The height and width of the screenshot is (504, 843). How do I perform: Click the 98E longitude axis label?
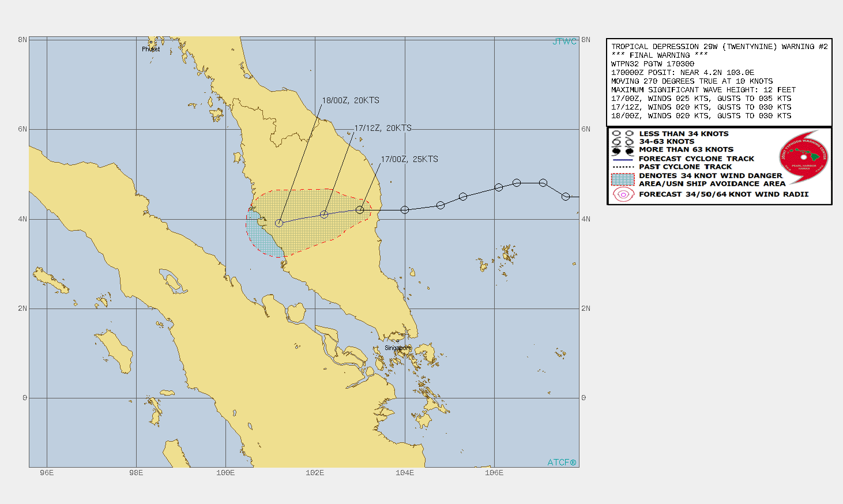[x=136, y=473]
